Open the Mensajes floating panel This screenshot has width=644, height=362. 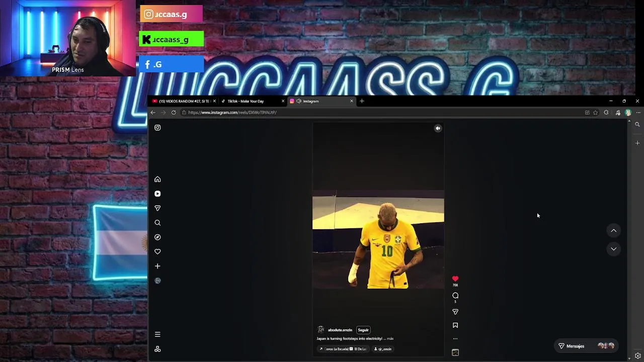[x=587, y=346]
